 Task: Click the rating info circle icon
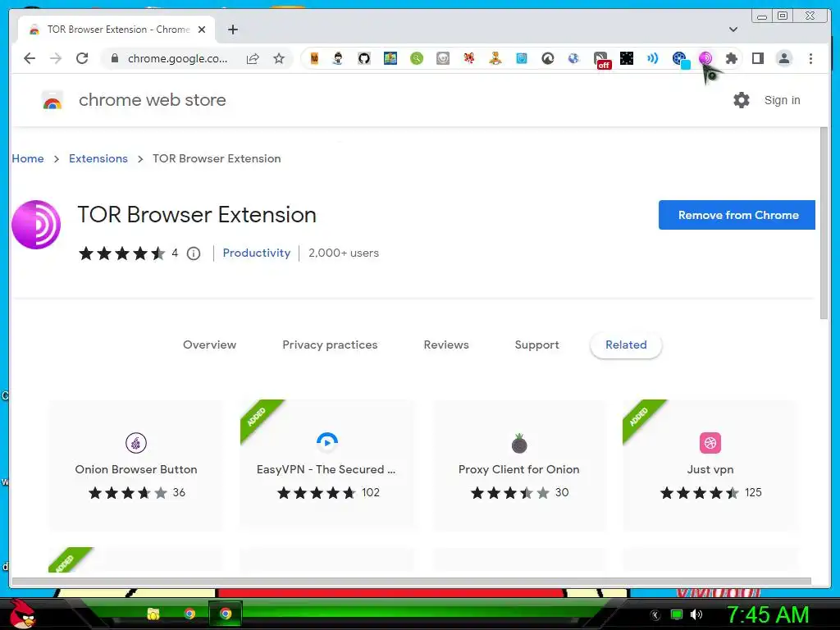[194, 253]
